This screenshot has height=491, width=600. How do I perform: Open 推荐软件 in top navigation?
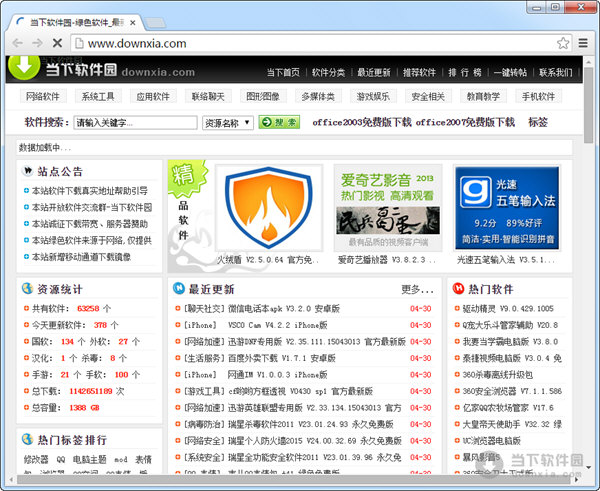coord(419,72)
